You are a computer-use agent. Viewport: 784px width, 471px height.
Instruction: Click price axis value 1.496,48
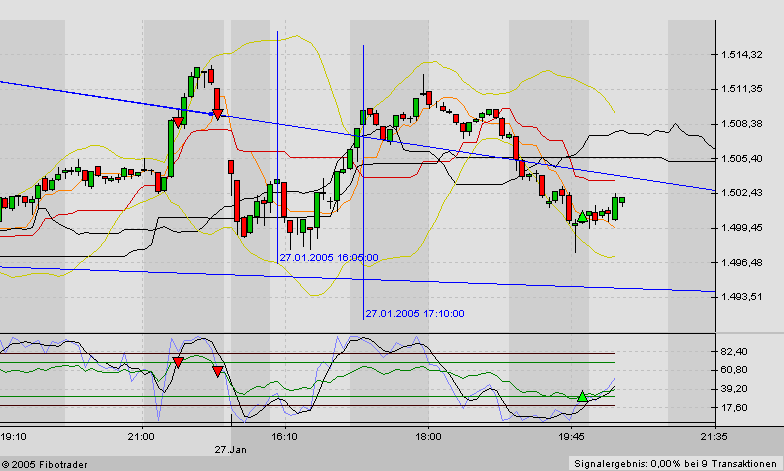click(x=742, y=262)
